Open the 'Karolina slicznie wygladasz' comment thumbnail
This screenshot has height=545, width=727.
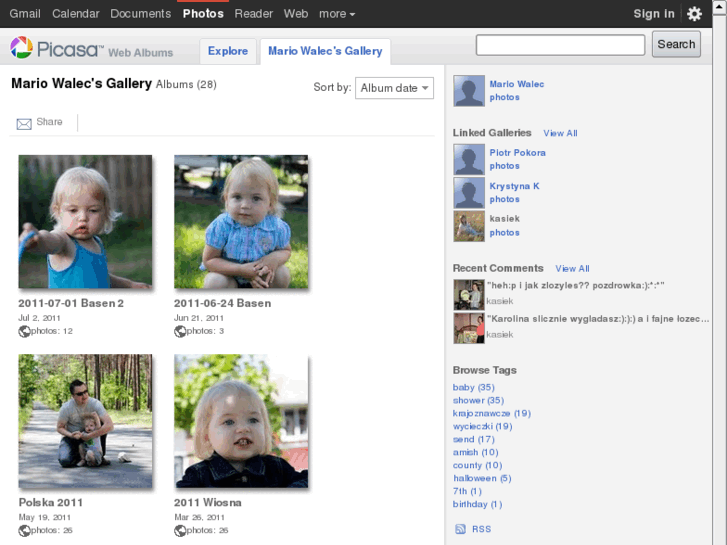coord(469,328)
